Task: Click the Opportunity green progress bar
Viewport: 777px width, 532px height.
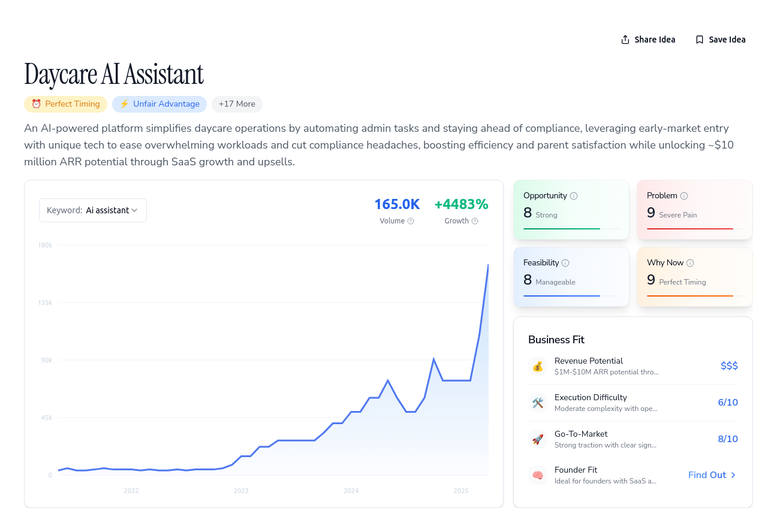Action: pos(562,229)
